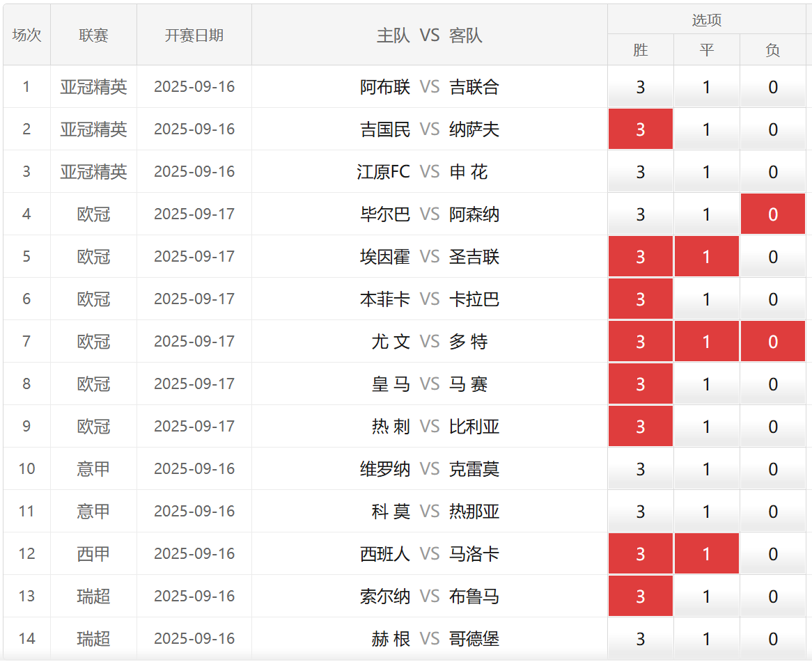Click home team name 索尔纳
This screenshot has height=664, width=812.
tap(385, 596)
